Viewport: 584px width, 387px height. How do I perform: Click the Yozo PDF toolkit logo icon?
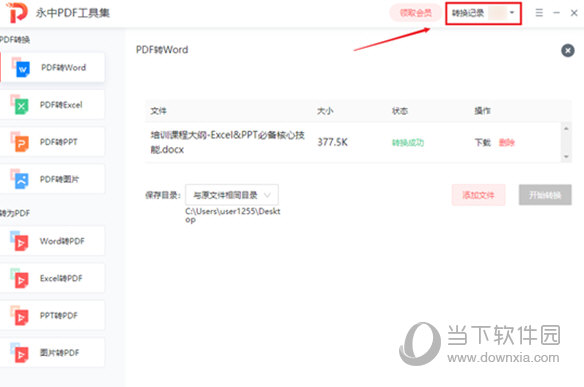(x=18, y=12)
